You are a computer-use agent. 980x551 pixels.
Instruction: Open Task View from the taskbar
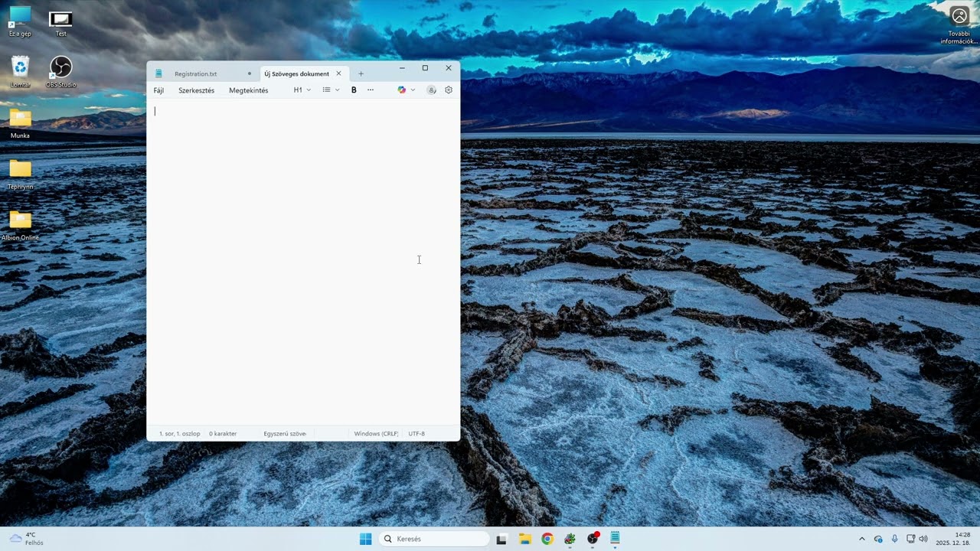[x=501, y=539]
